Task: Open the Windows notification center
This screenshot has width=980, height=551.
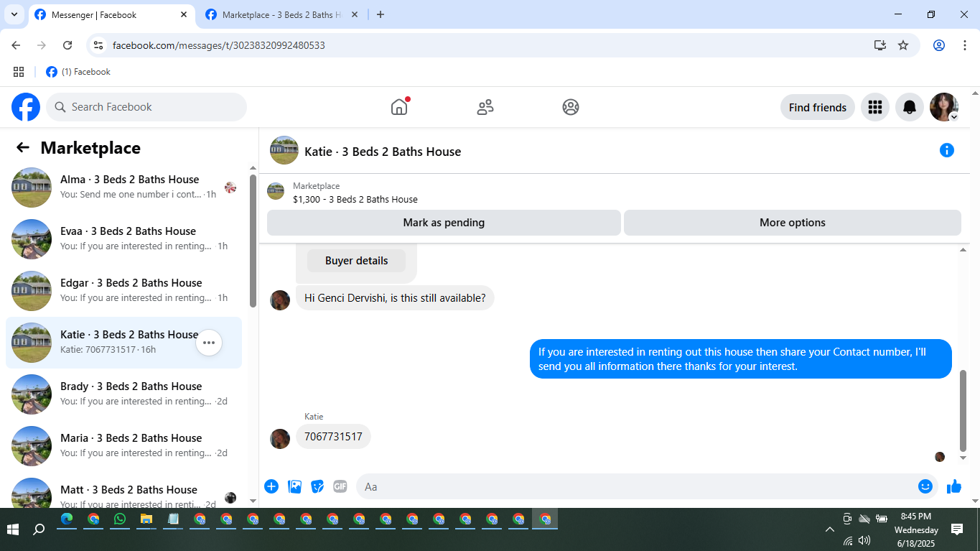Action: tap(957, 529)
